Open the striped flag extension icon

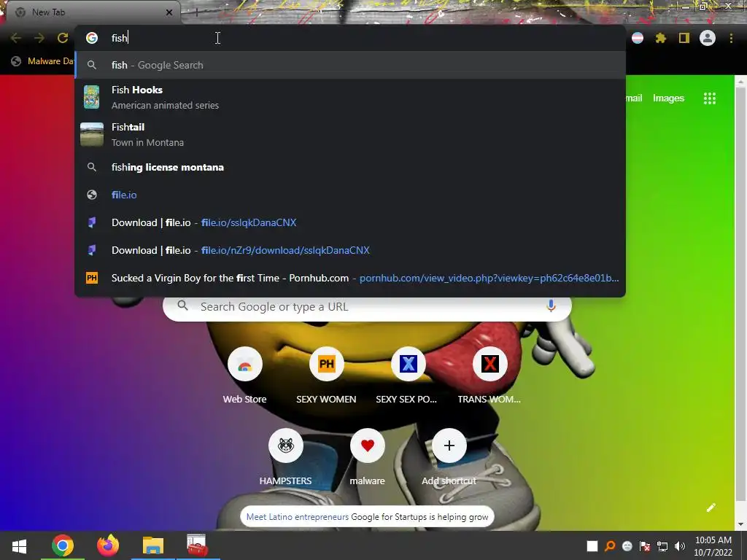[x=638, y=38]
